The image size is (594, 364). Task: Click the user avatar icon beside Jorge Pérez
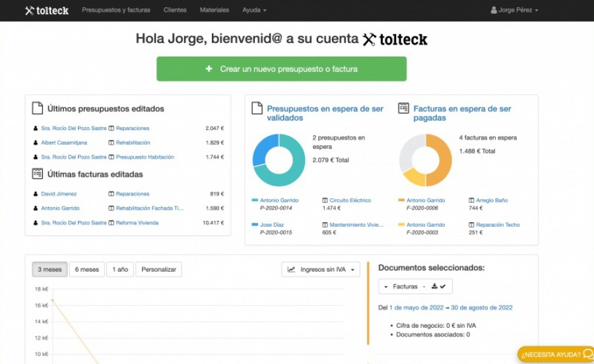[x=494, y=10]
